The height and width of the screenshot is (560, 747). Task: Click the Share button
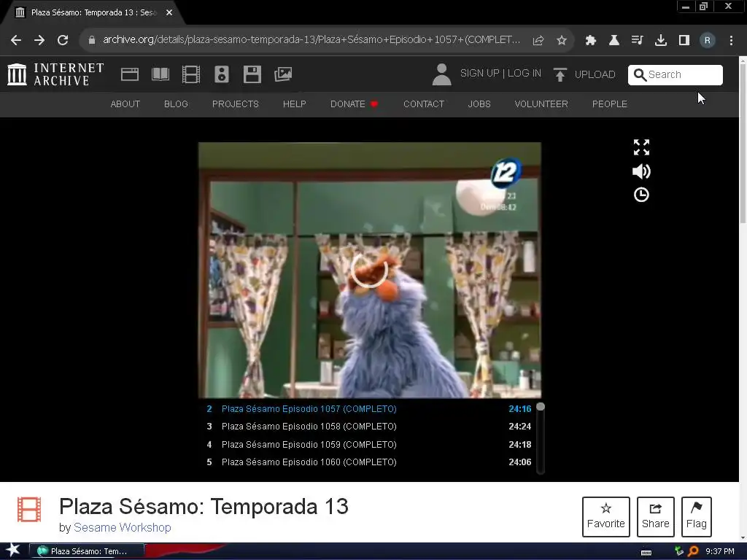[x=656, y=517]
